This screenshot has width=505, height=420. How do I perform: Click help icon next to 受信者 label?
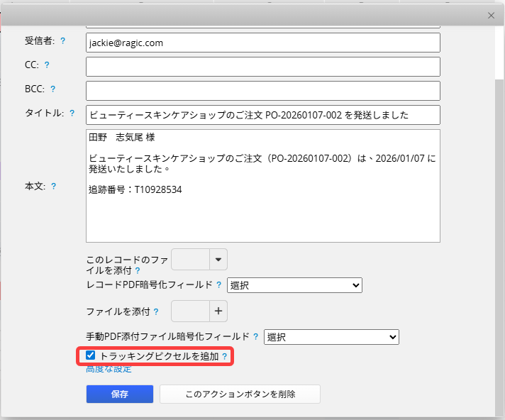point(63,41)
